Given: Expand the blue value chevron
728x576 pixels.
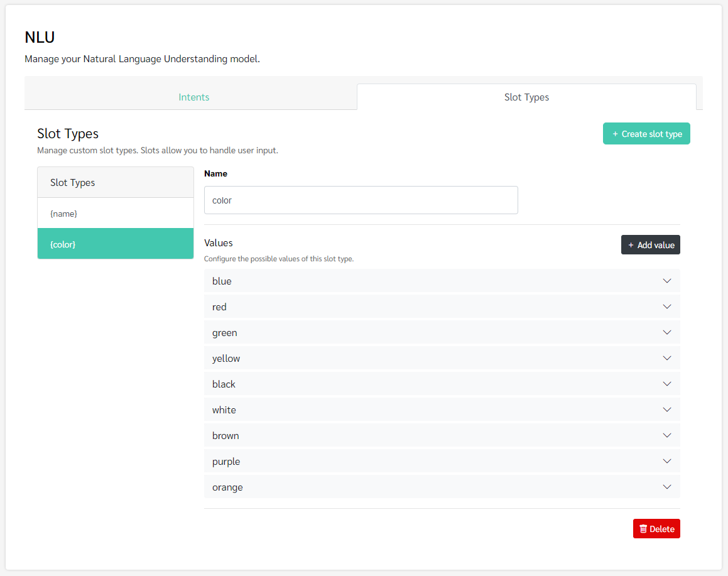Looking at the screenshot, I should [667, 281].
